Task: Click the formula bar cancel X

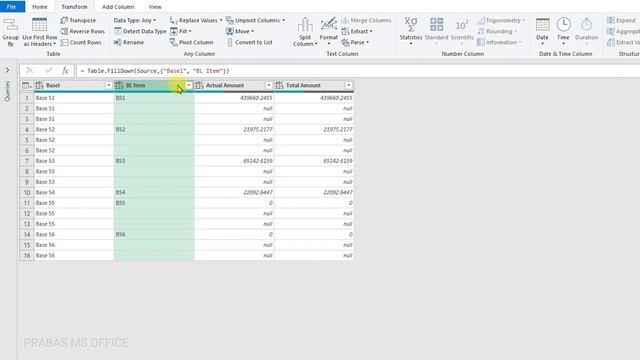Action: click(x=29, y=71)
